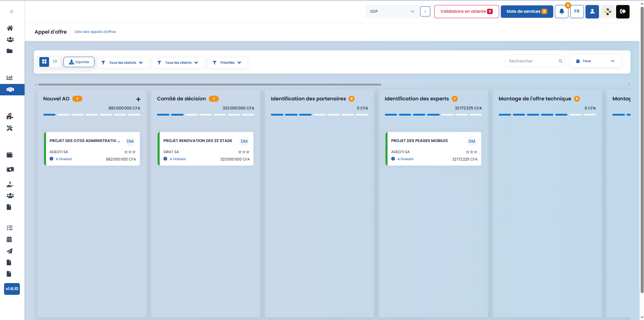Click the home icon in sidebar
Screen dimensions: 644x320
[10, 28]
